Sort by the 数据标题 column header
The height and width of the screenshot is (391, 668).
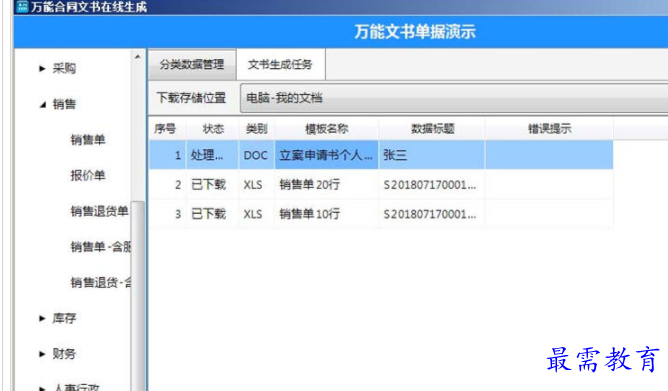tap(432, 129)
